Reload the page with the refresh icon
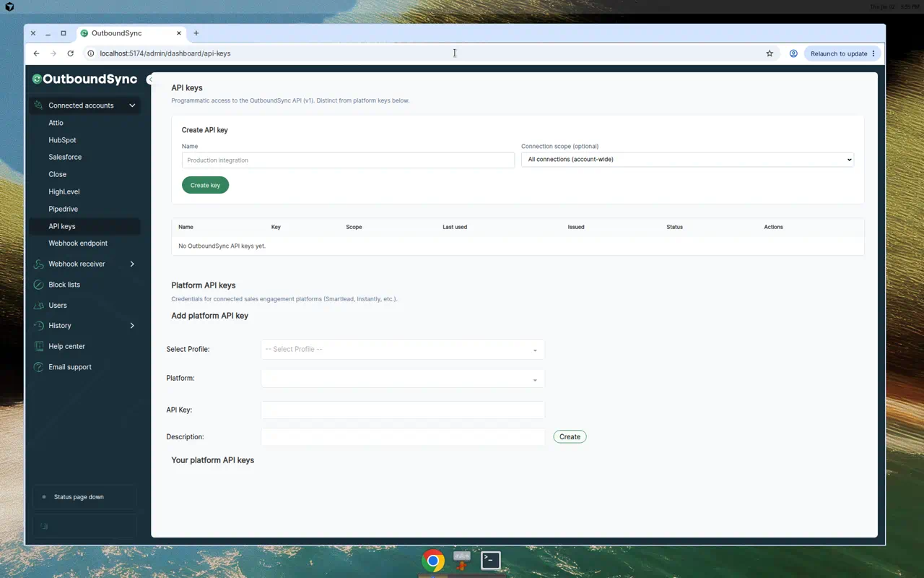This screenshot has width=924, height=578. tap(70, 53)
